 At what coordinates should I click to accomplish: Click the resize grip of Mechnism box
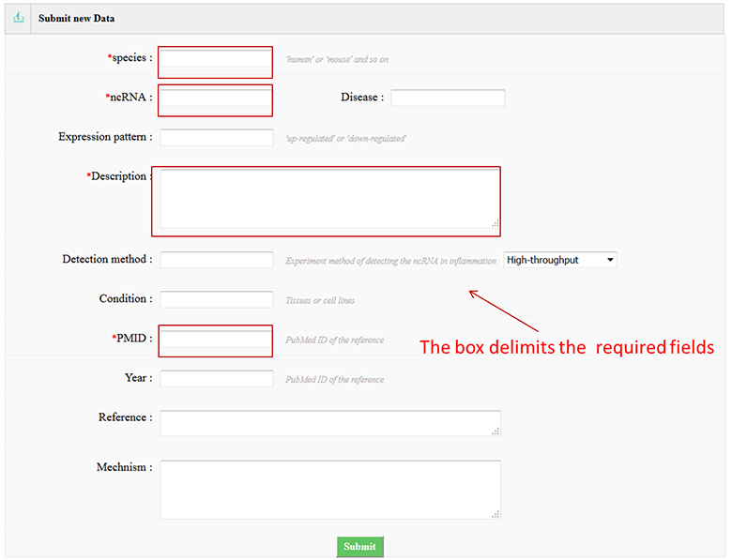pyautogui.click(x=496, y=514)
